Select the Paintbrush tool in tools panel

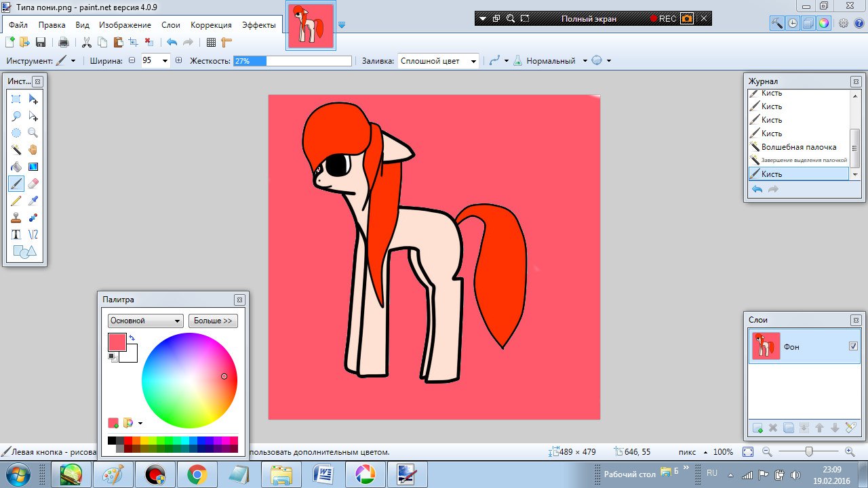pos(16,184)
